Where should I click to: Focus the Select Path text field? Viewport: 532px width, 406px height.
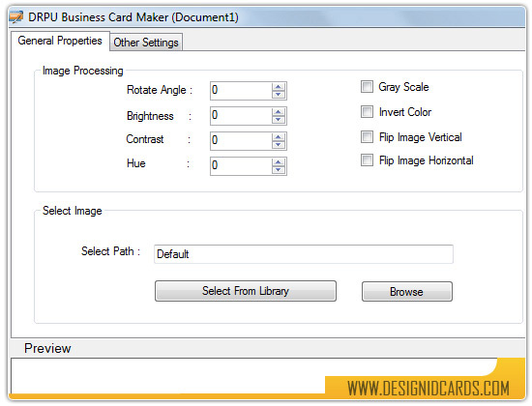coord(304,254)
